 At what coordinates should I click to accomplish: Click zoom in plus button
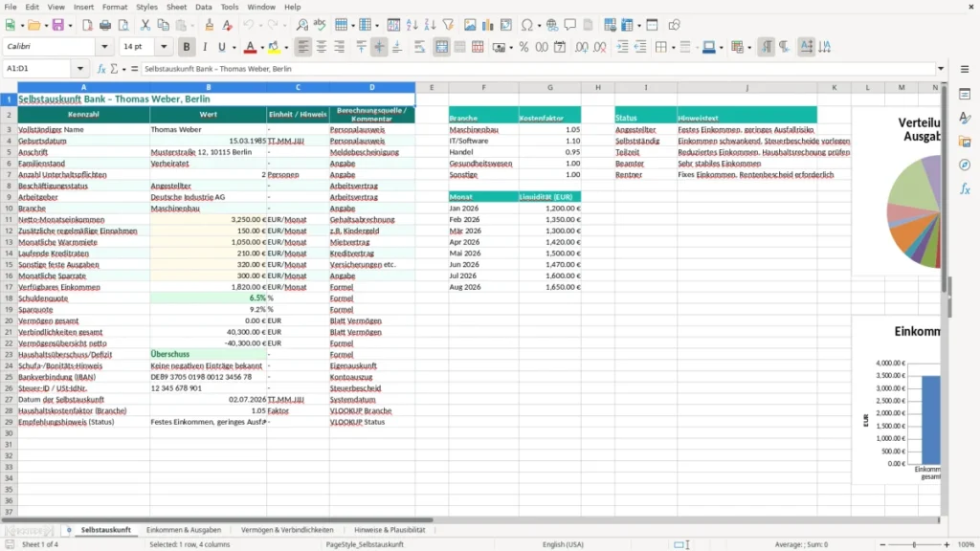947,544
